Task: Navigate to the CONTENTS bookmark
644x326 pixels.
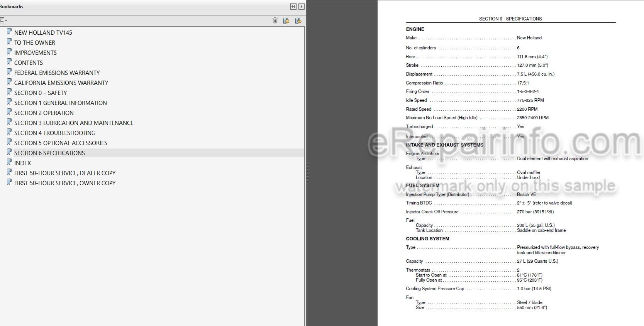Action: [x=29, y=63]
